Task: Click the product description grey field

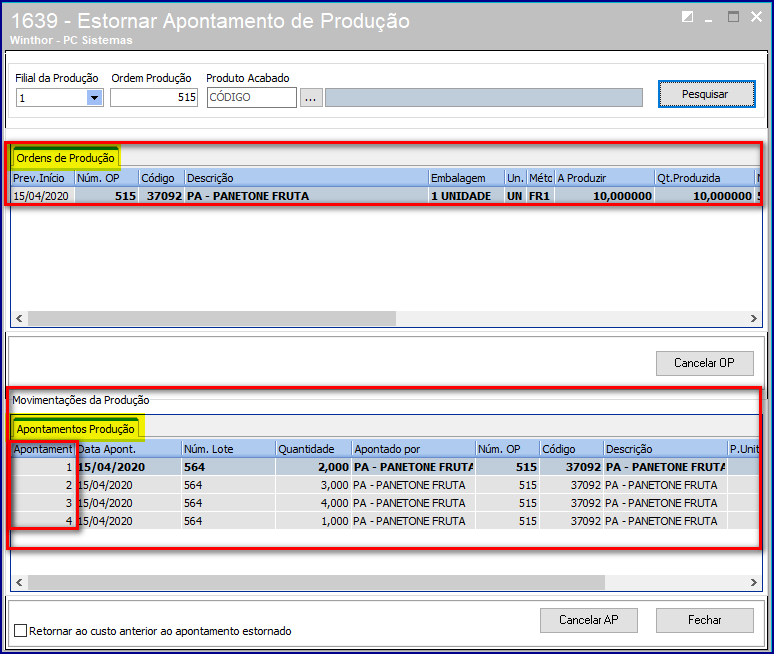Action: (x=484, y=97)
